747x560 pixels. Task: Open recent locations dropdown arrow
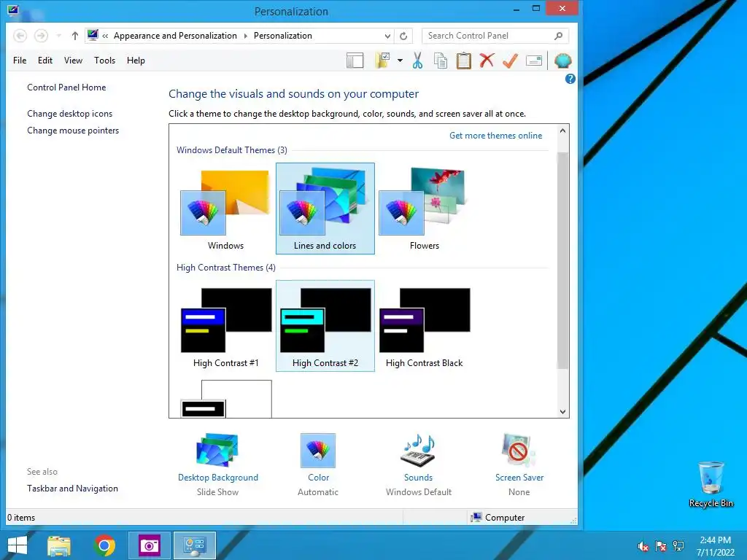click(x=58, y=36)
